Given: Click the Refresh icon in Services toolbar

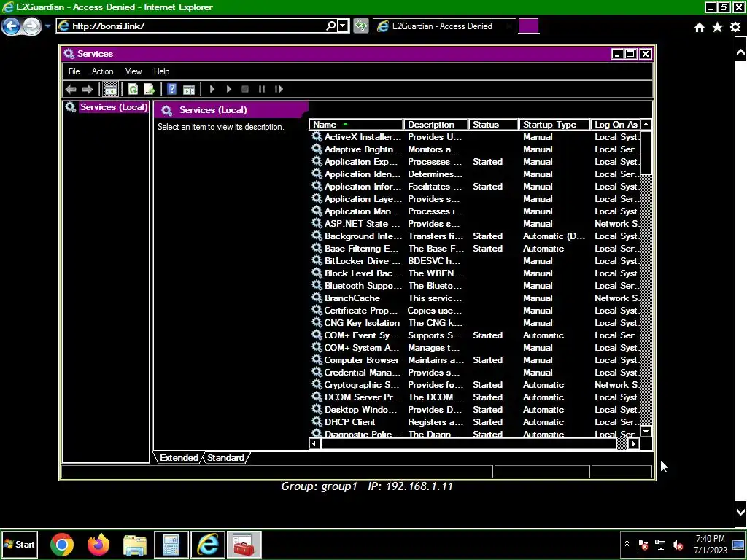Looking at the screenshot, I should coord(133,89).
